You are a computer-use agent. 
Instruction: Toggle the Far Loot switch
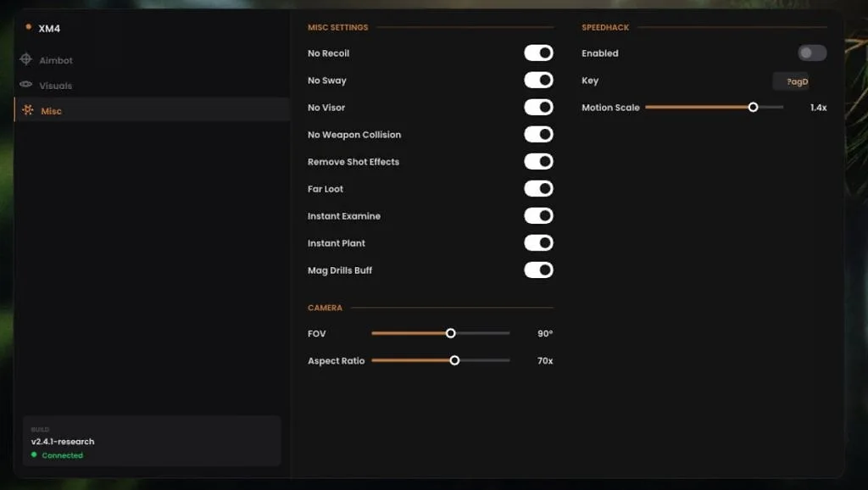click(538, 189)
